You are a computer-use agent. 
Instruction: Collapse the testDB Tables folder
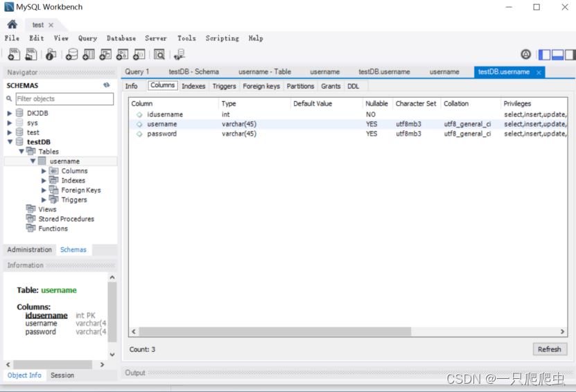(x=21, y=152)
